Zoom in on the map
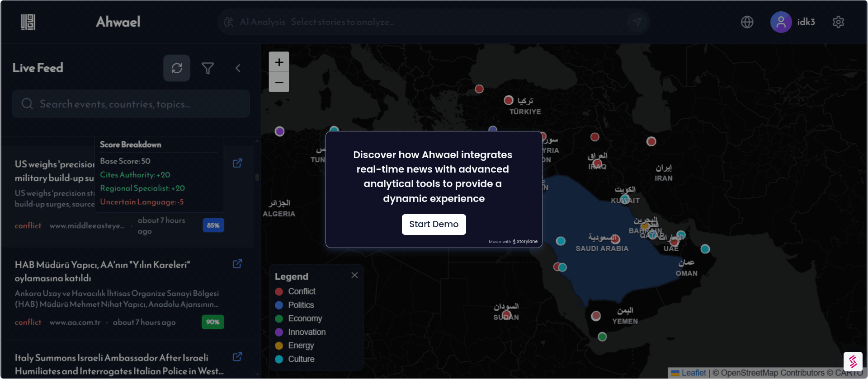 (279, 62)
